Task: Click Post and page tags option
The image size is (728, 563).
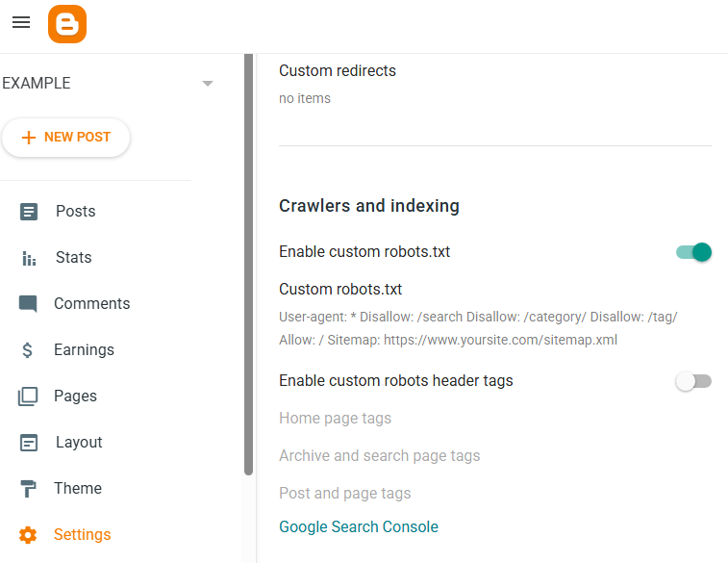Action: [345, 493]
